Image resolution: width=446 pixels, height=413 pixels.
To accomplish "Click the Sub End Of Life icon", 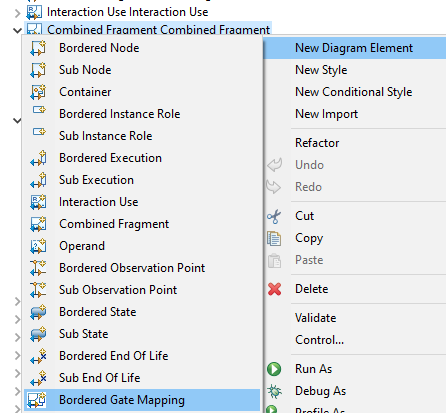I will pos(38,378).
